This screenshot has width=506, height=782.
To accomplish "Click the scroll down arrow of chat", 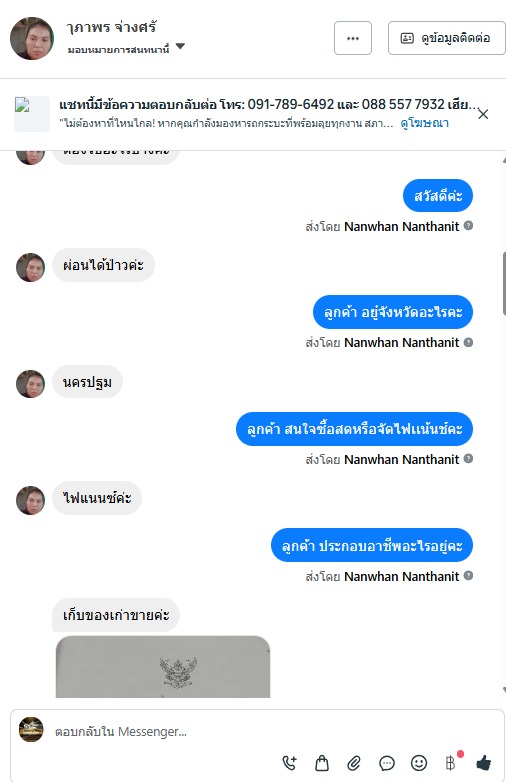I will pyautogui.click(x=504, y=690).
